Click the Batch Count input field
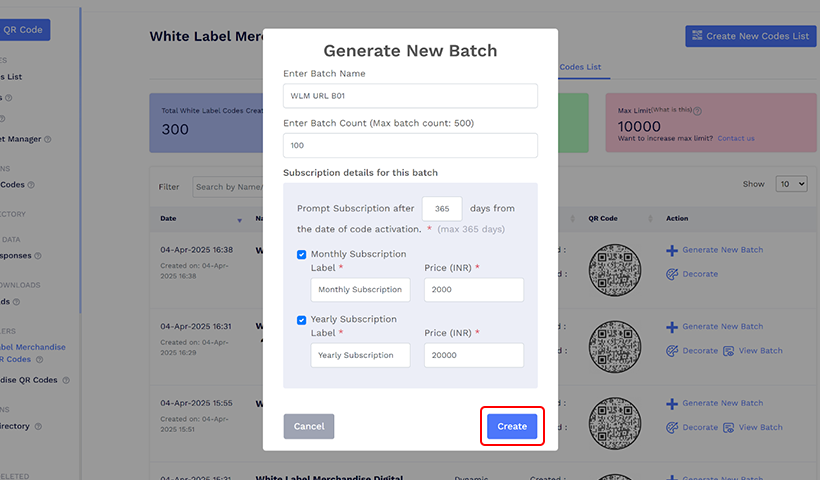The width and height of the screenshot is (820, 480). tap(410, 145)
